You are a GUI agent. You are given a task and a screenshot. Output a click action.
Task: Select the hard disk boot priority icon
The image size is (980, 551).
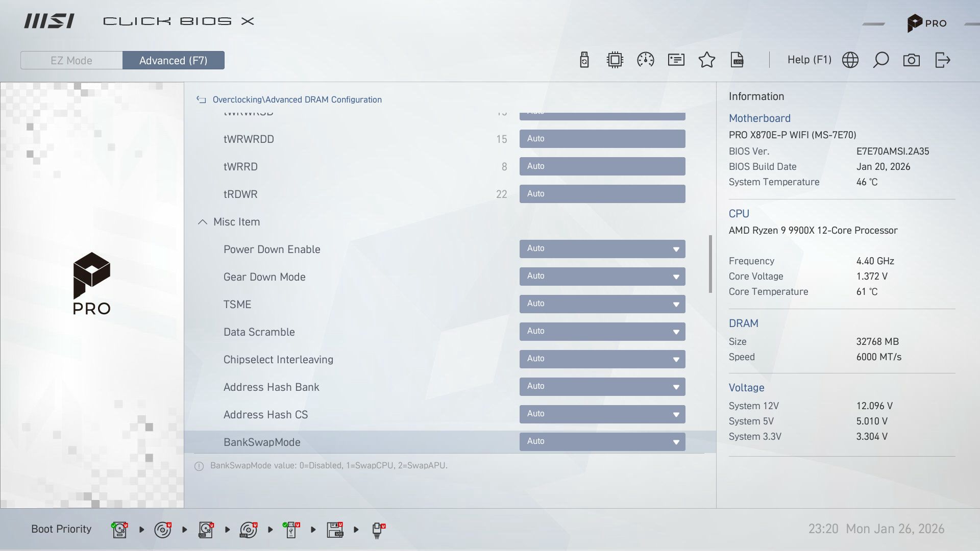pyautogui.click(x=119, y=529)
